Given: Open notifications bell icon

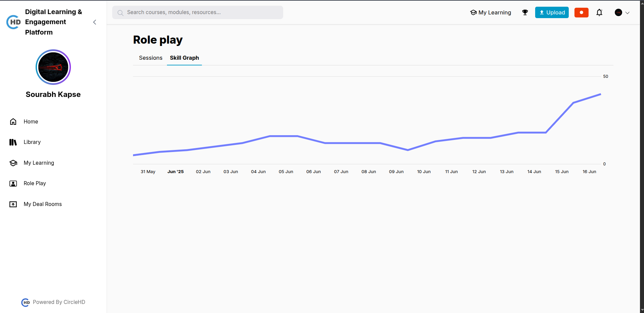Looking at the screenshot, I should point(599,12).
